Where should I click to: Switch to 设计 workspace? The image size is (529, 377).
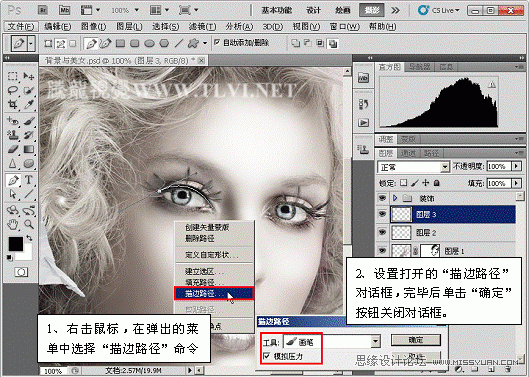click(313, 10)
